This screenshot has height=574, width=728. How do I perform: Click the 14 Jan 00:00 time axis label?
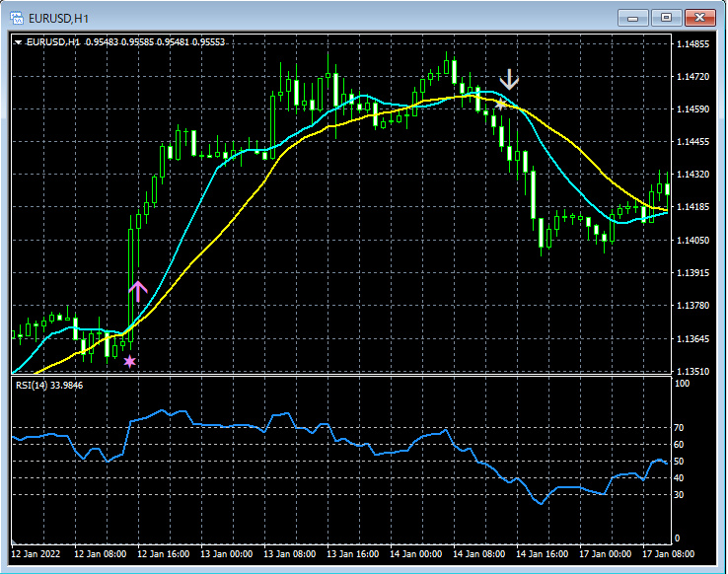[416, 554]
